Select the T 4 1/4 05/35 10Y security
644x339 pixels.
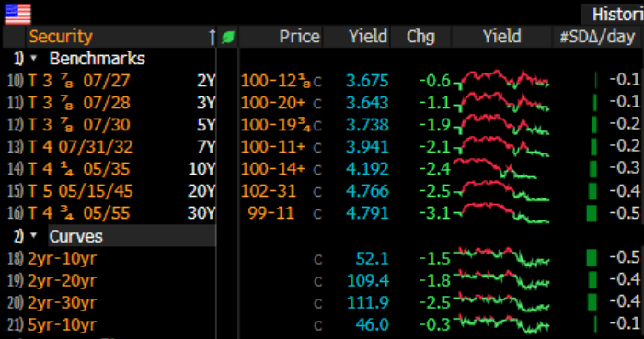(111, 169)
